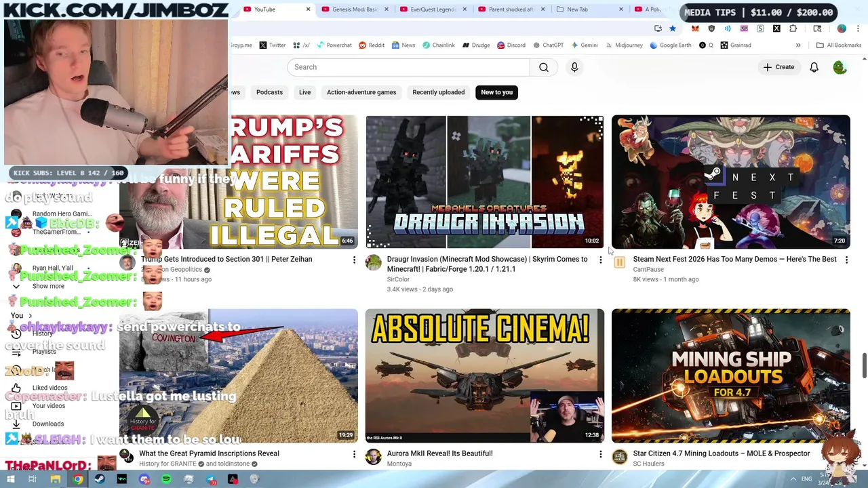Select the Action-adventure games chip
The height and width of the screenshot is (488, 868).
click(361, 92)
